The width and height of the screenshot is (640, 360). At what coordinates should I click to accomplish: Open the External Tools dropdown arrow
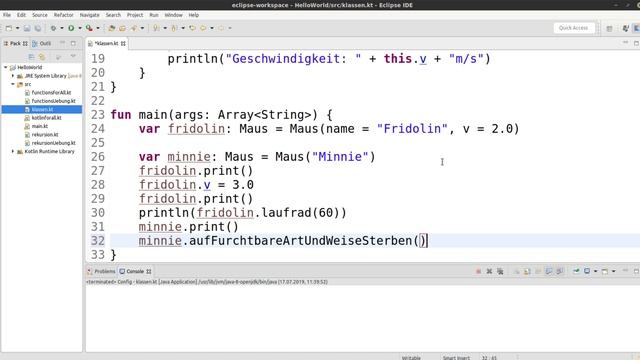(98, 28)
